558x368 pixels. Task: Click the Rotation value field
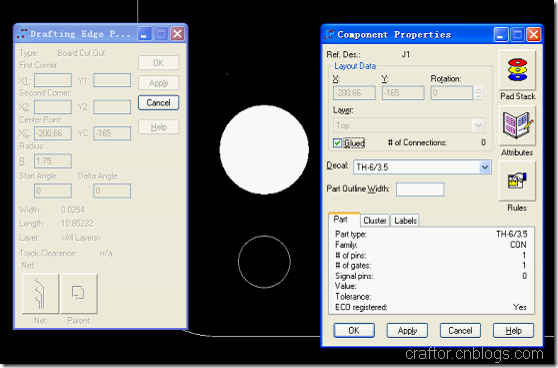click(452, 93)
